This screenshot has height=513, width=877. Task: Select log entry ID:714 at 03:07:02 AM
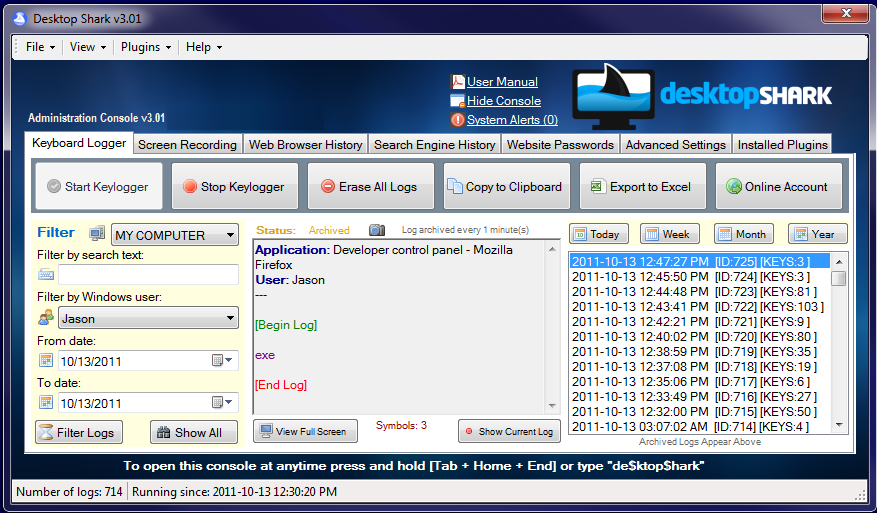point(699,427)
